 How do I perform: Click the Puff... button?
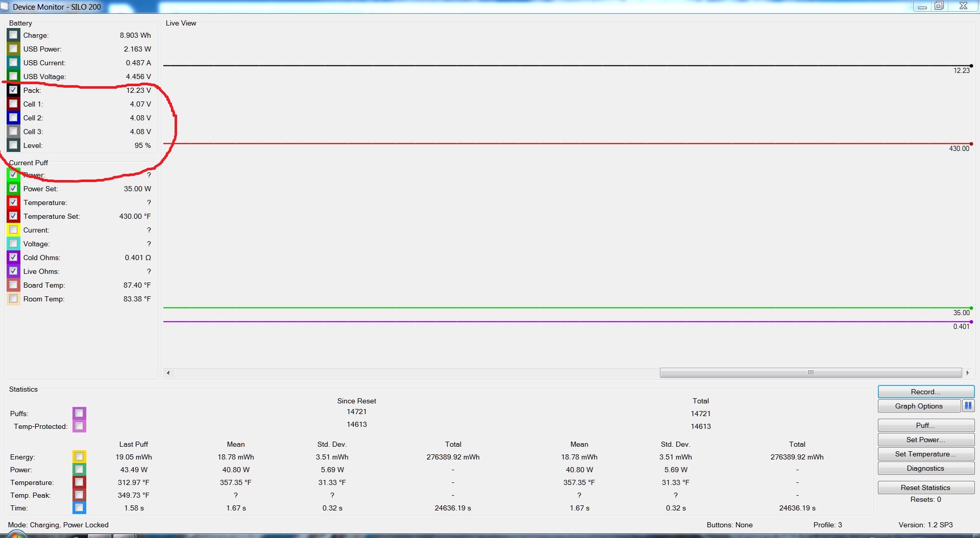click(x=925, y=425)
